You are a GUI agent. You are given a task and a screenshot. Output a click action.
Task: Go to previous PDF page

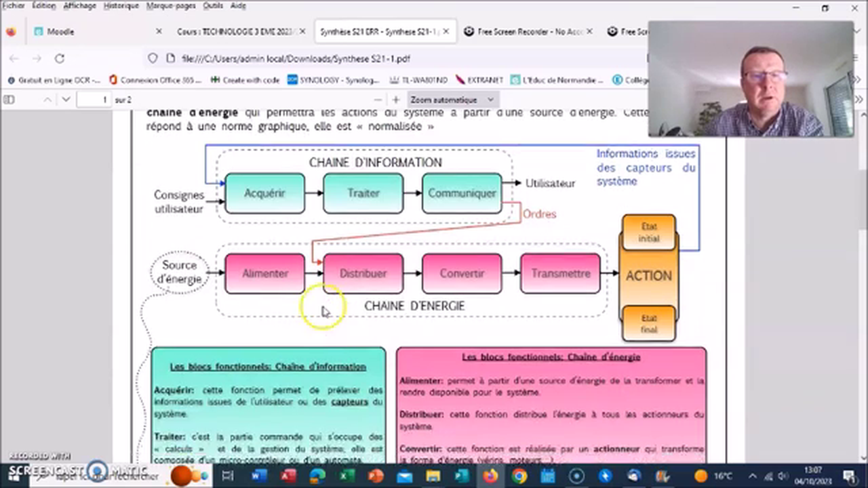tap(47, 100)
